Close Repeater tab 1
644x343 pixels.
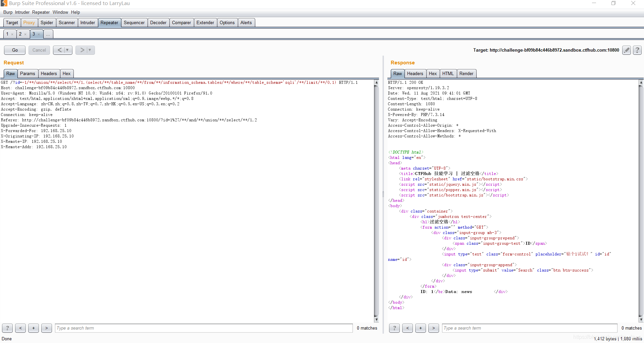pyautogui.click(x=12, y=34)
